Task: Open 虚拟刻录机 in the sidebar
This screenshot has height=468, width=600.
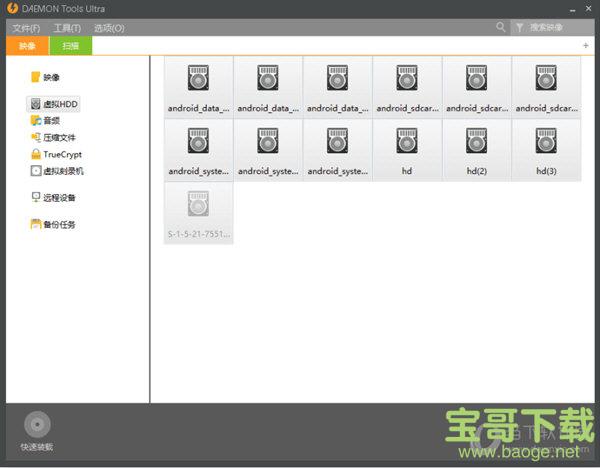Action: (x=57, y=171)
